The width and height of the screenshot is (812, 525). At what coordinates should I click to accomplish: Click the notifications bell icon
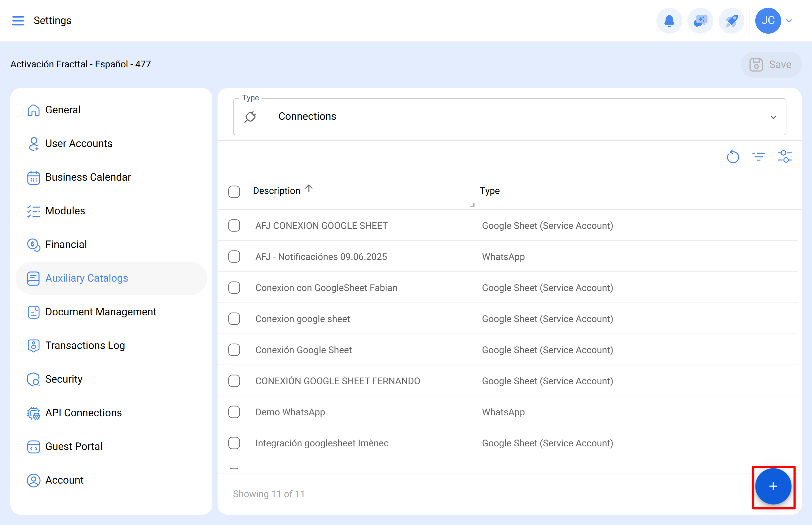(669, 21)
